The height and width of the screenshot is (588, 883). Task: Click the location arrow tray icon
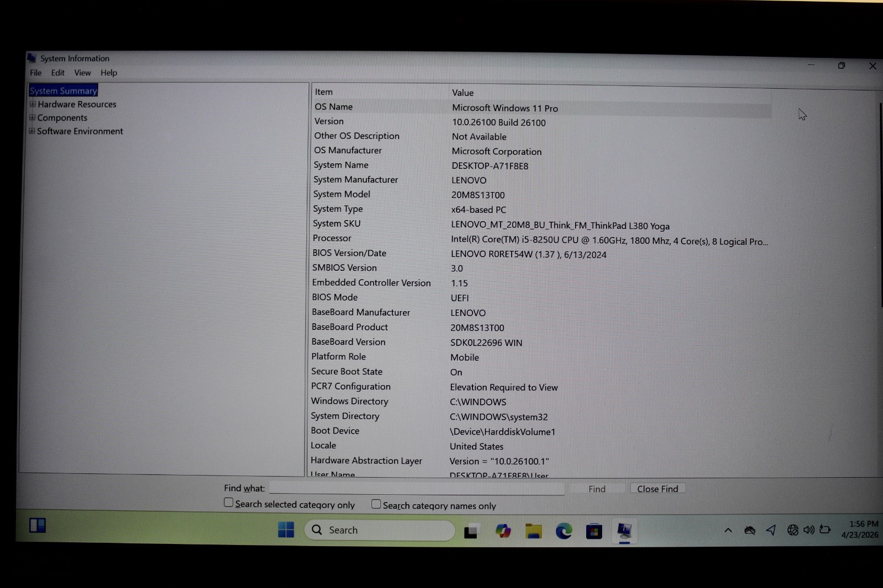pos(771,530)
